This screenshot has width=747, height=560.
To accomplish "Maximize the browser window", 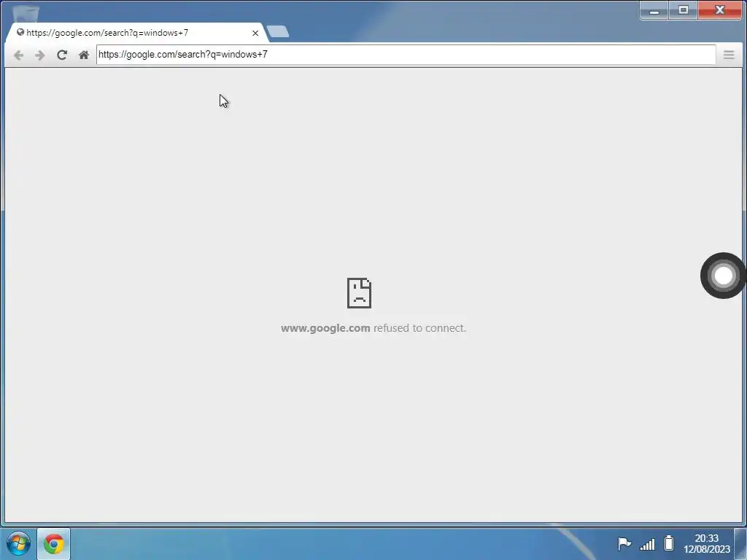I will pyautogui.click(x=683, y=10).
